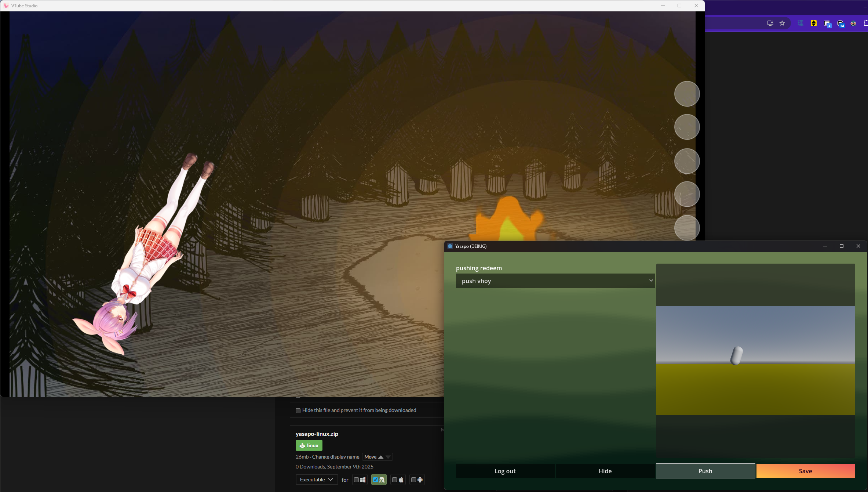The image size is (868, 492).
Task: Click the Push button in Yasapo
Action: (705, 471)
